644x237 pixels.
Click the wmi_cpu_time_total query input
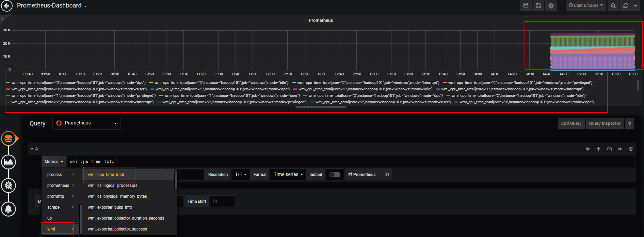(x=351, y=162)
